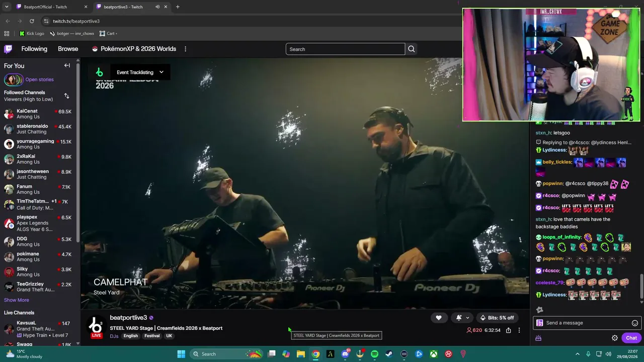Open the emote picker in chat
This screenshot has width=644, height=362.
coord(635,323)
